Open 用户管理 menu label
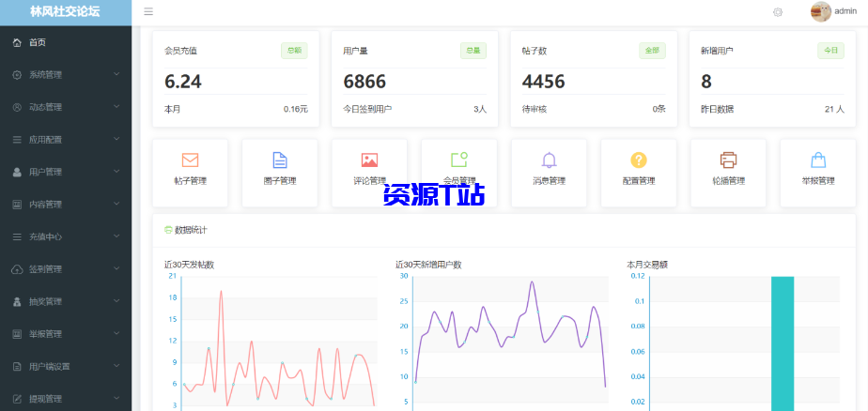This screenshot has width=868, height=411. coord(45,172)
